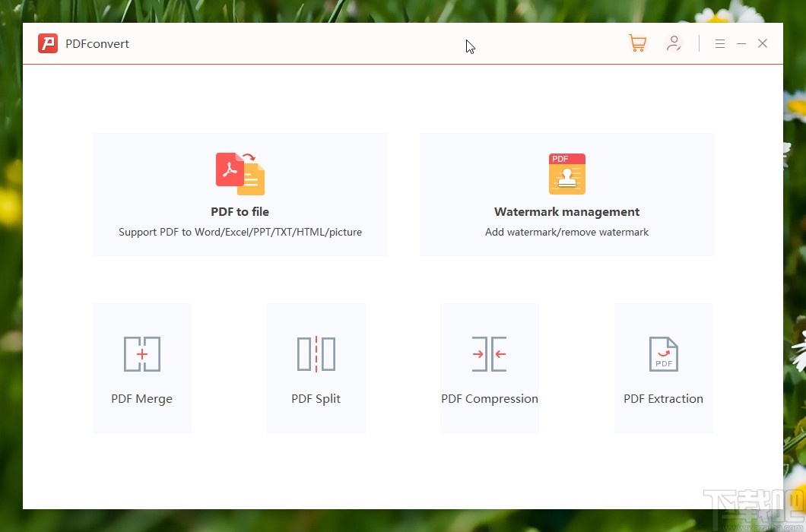Image resolution: width=806 pixels, height=532 pixels.
Task: Open the shopping cart icon
Action: (x=637, y=43)
